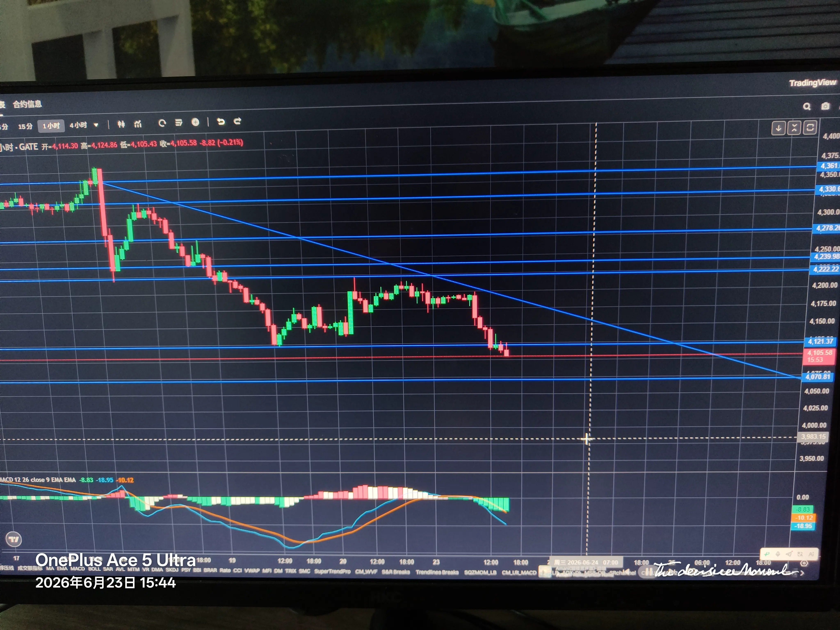Toggle the MACD indicator button

78,568
